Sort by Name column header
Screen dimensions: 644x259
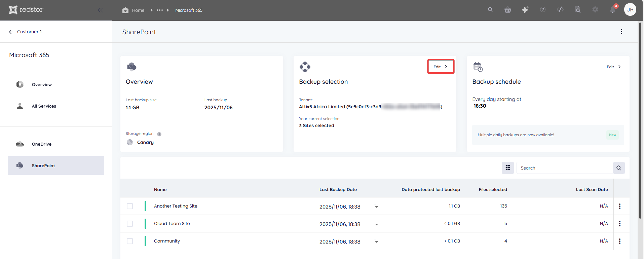pos(160,189)
